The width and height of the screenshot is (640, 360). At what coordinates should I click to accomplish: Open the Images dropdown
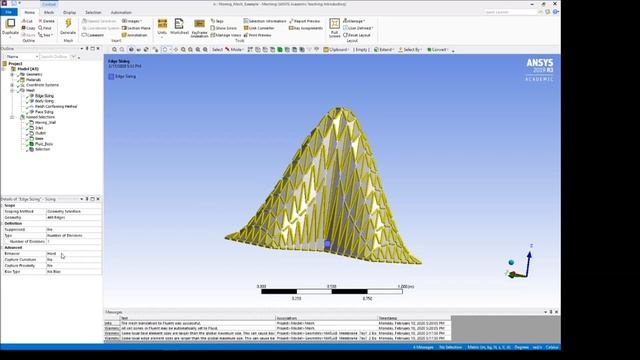[x=131, y=21]
